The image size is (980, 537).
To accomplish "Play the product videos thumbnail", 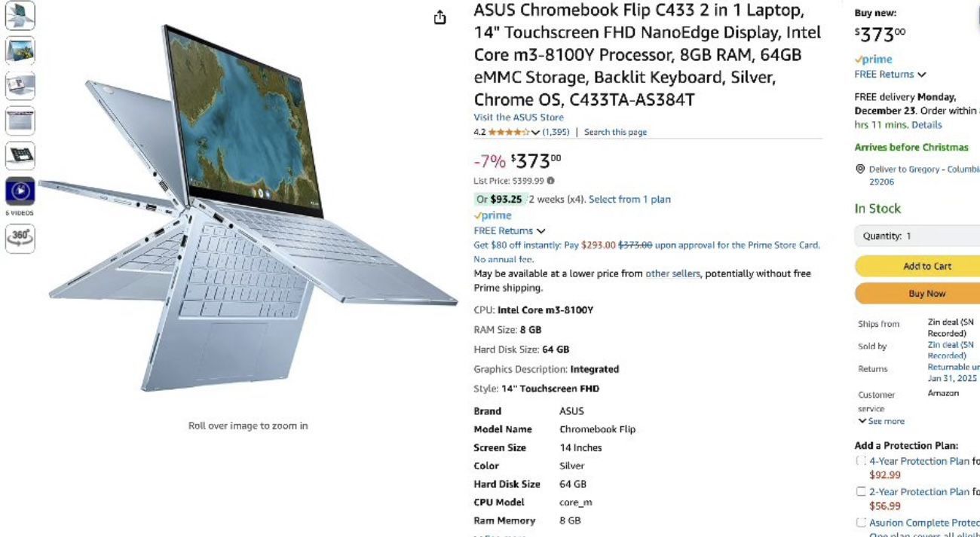I will pos(20,191).
